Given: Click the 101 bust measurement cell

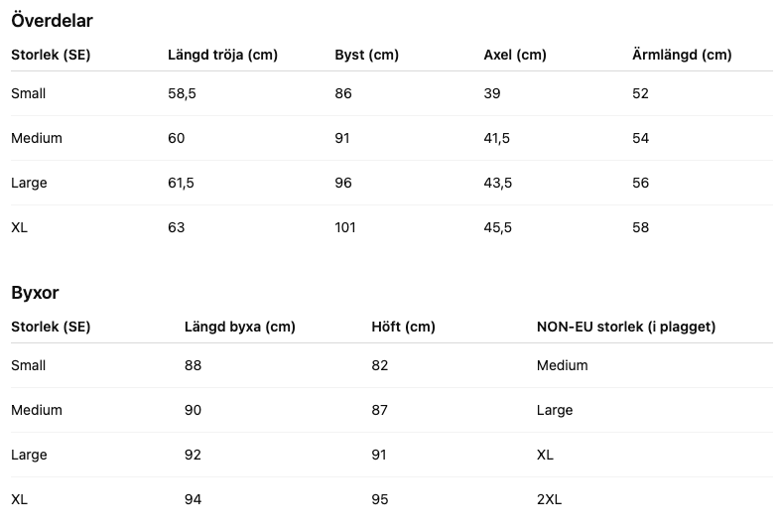Looking at the screenshot, I should click(345, 227).
